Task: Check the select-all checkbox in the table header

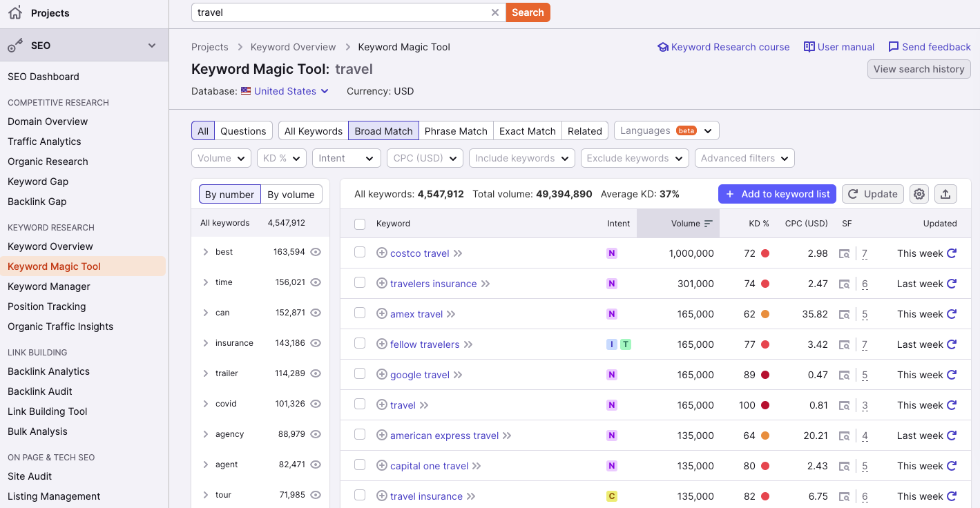Action: [360, 223]
